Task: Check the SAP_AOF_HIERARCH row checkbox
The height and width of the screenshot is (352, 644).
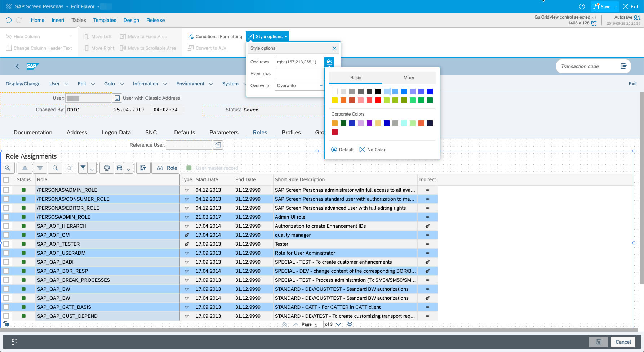Action: click(6, 226)
